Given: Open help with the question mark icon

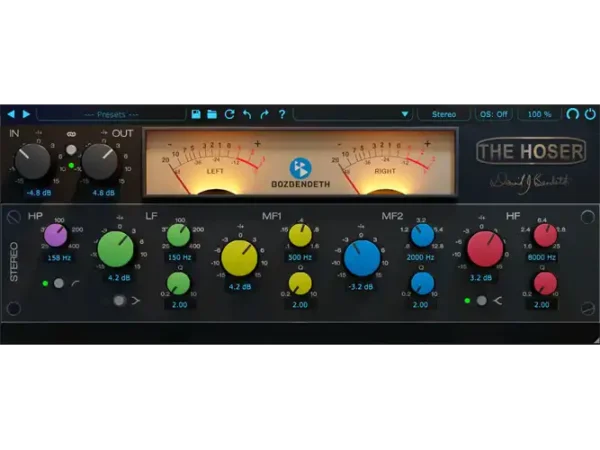Looking at the screenshot, I should (x=282, y=114).
